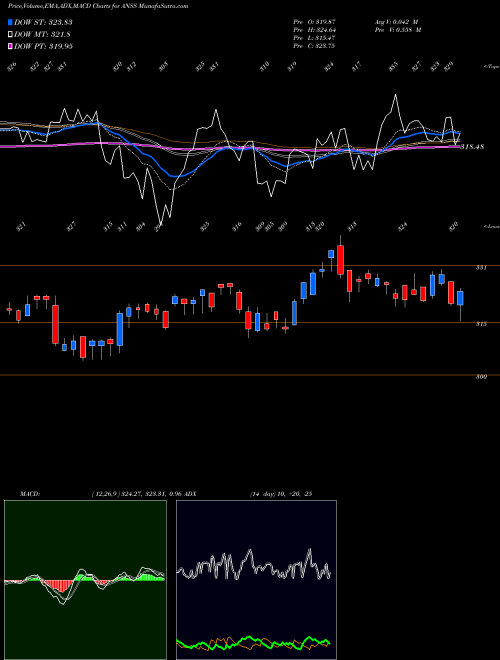Click the blue DOW ST legend swatch

[11, 22]
